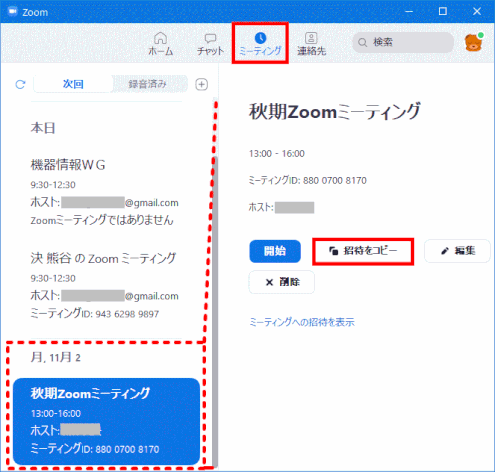This screenshot has width=495, height=472.
Task: Maximize the Zoom window
Action: pos(443,11)
